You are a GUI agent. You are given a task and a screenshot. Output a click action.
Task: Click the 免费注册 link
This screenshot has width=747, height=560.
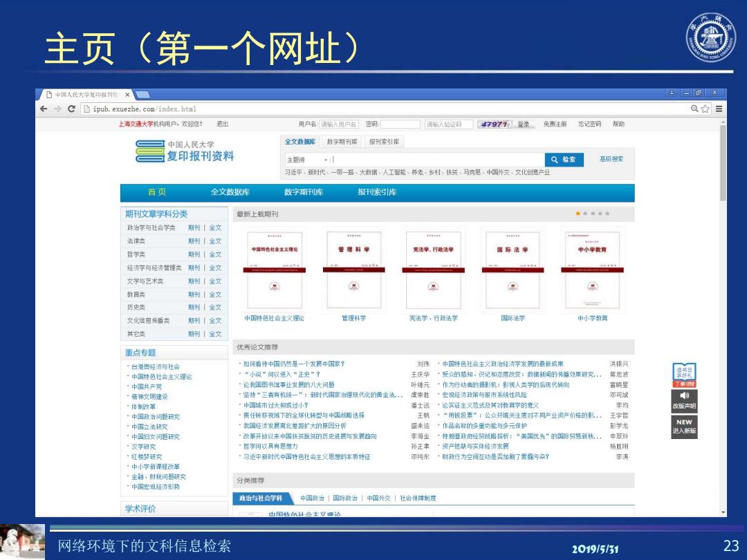point(555,124)
